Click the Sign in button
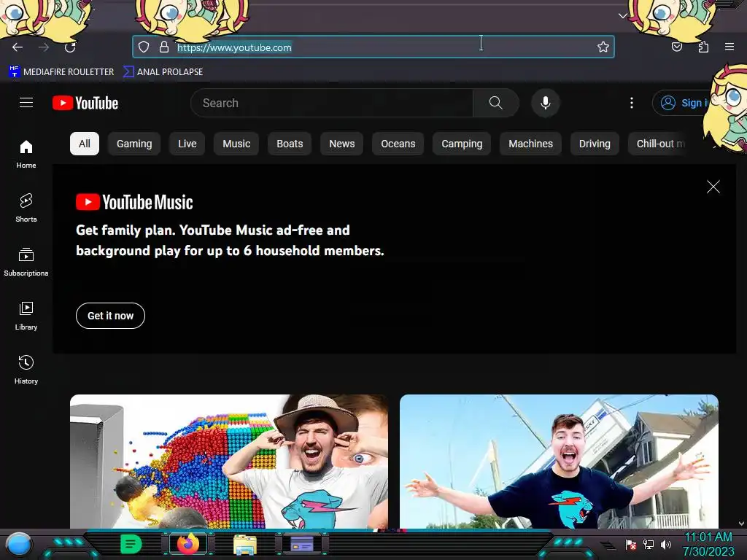 683,103
